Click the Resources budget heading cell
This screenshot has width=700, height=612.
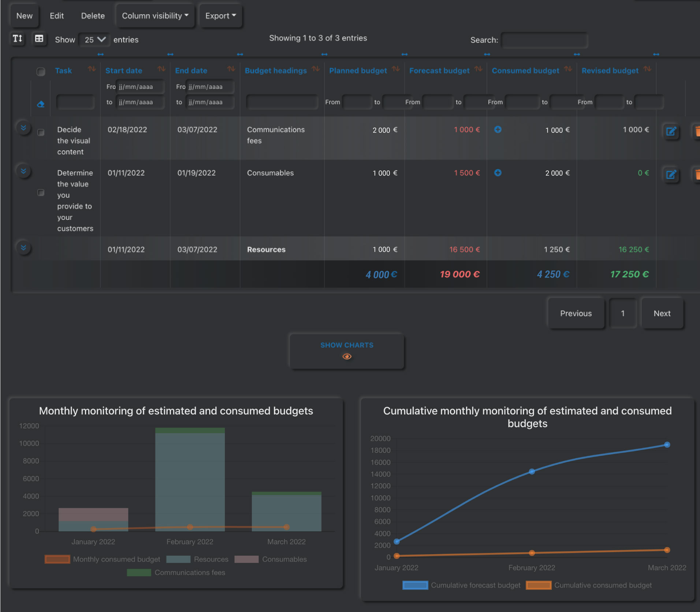pos(266,249)
